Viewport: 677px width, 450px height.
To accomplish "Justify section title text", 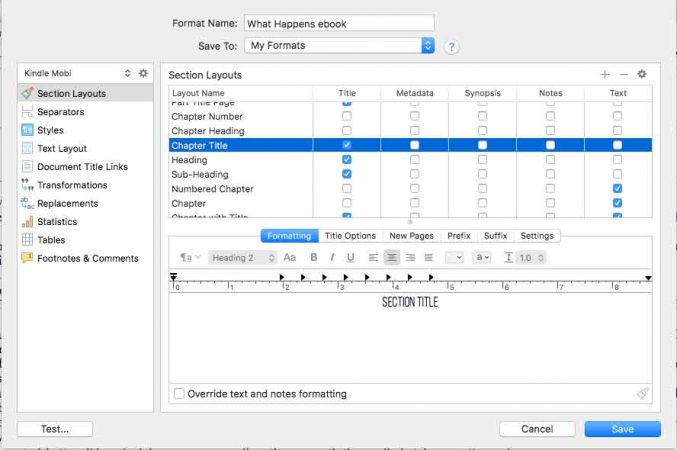I will (428, 258).
